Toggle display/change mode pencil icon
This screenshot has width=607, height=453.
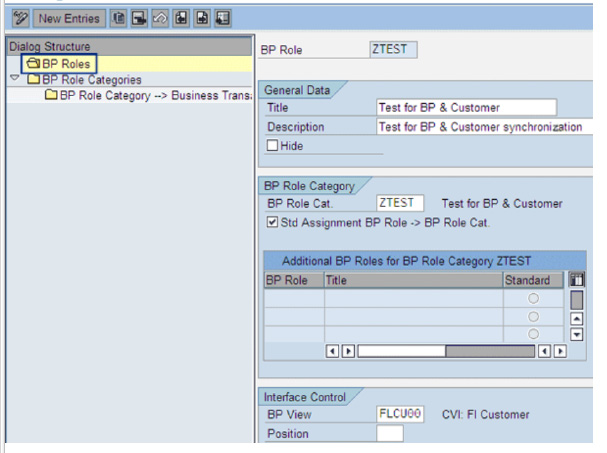(21, 18)
